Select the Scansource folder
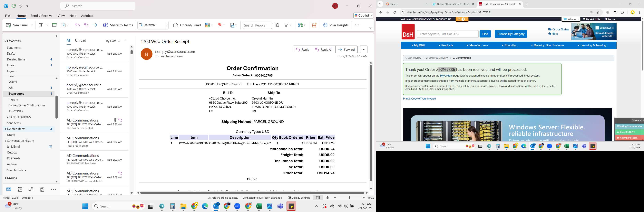This screenshot has width=644, height=212. pos(29,94)
